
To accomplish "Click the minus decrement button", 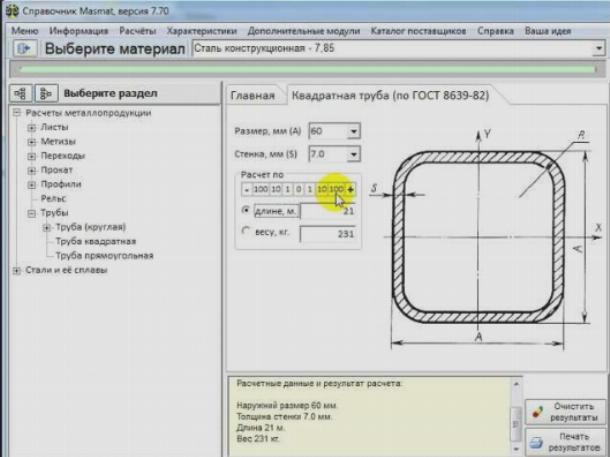I will click(246, 189).
